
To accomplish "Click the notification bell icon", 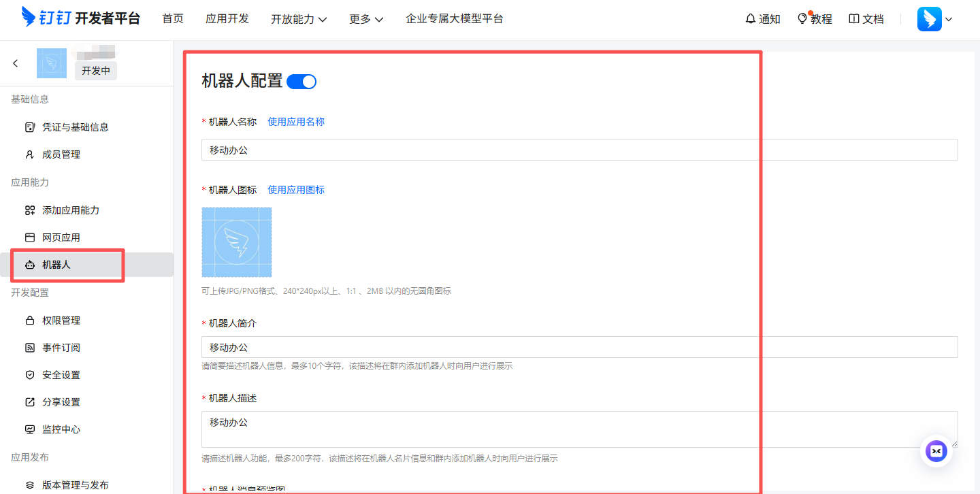I will point(751,19).
